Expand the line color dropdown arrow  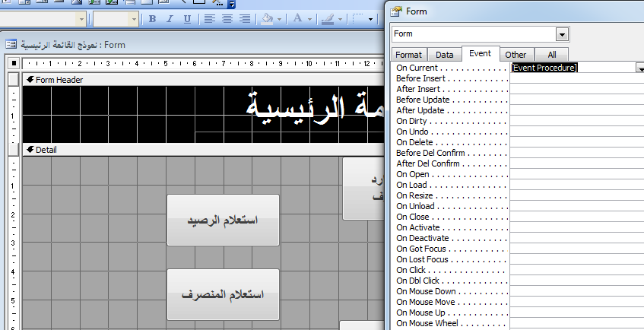pyautogui.click(x=340, y=19)
